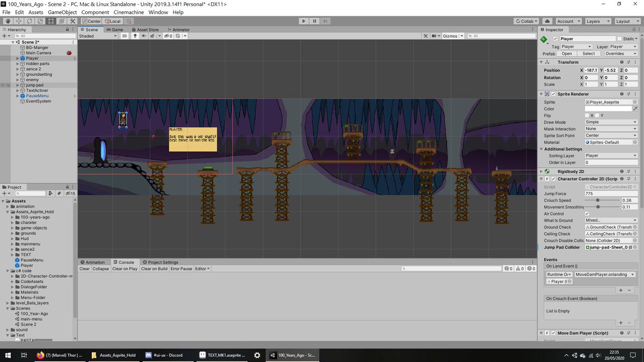Click the Pause button
Viewport: 644px width, 362px height.
tap(314, 21)
